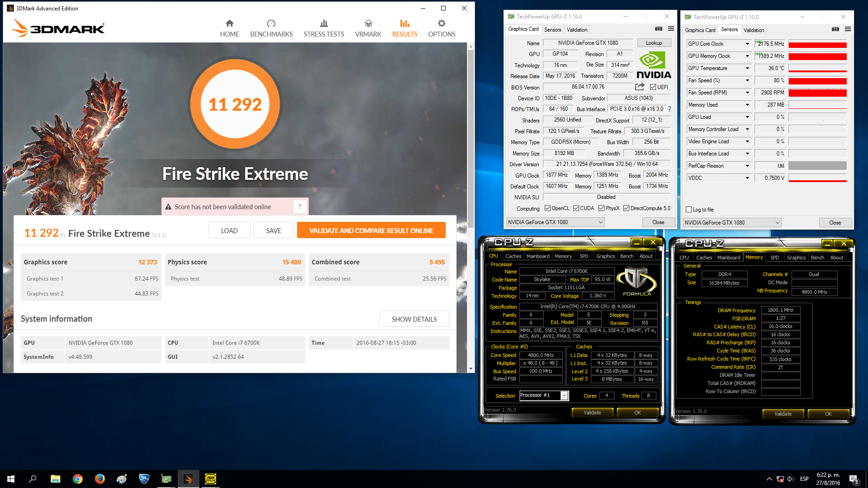Click system tray clock and date
Image resolution: width=868 pixels, height=488 pixels.
tap(828, 479)
